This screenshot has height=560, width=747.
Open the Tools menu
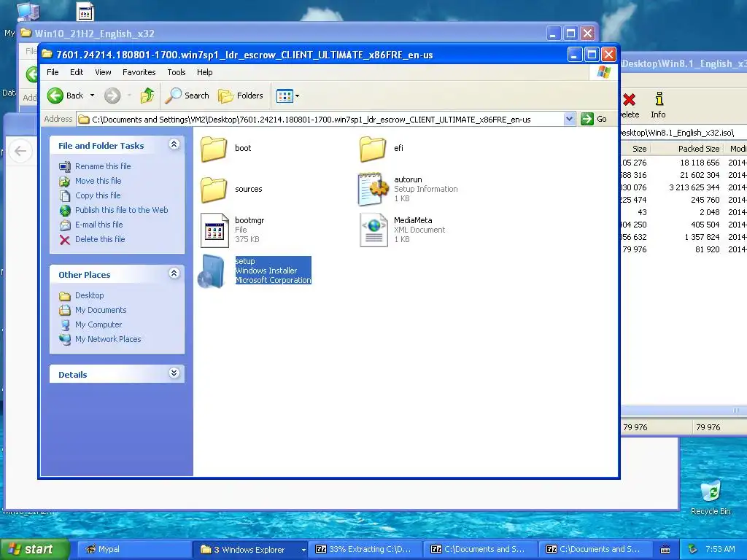pos(177,72)
